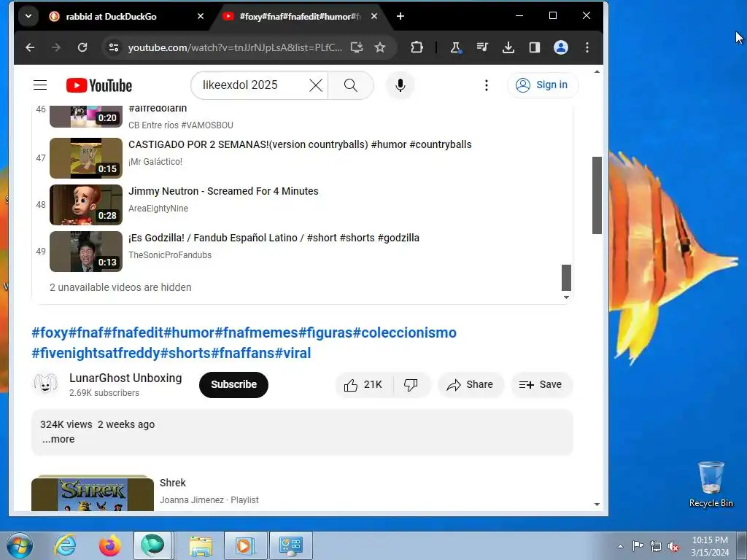
Task: Open the Shrek playlist thumbnail
Action: coord(93,494)
